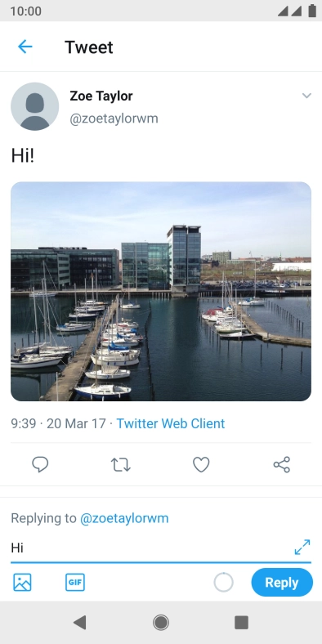Image resolution: width=322 pixels, height=644 pixels.
Task: Tap the @zoetaylorwm mention in Replying to
Action: coord(124,518)
